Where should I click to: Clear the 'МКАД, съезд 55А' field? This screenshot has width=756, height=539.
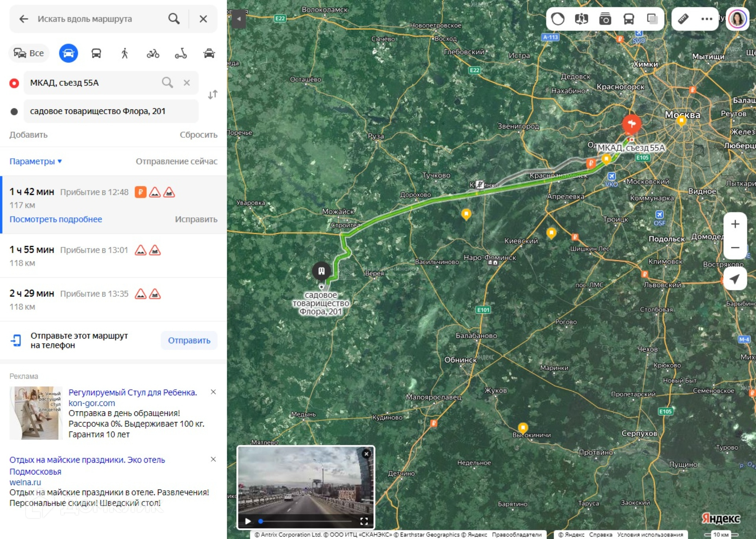pos(187,83)
